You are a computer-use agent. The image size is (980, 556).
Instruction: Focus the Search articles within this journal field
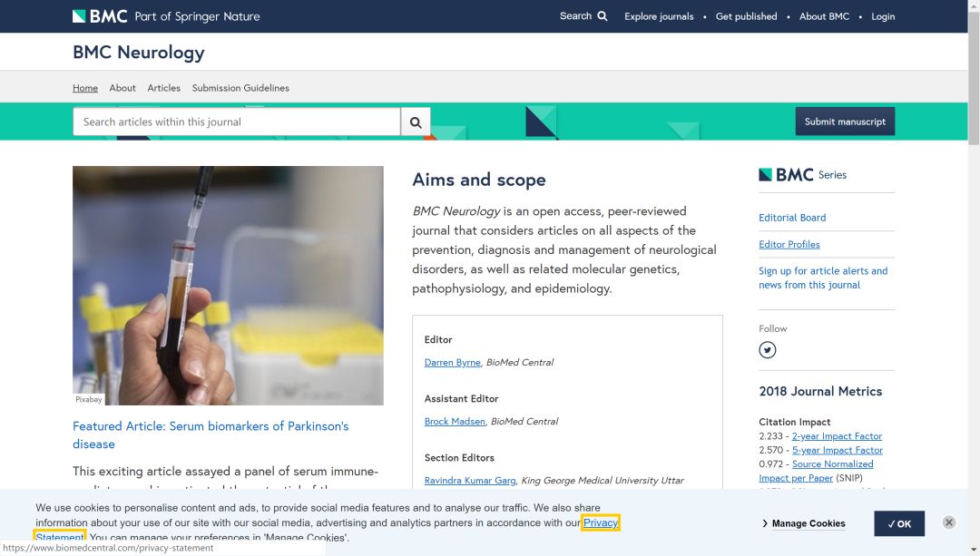[236, 122]
